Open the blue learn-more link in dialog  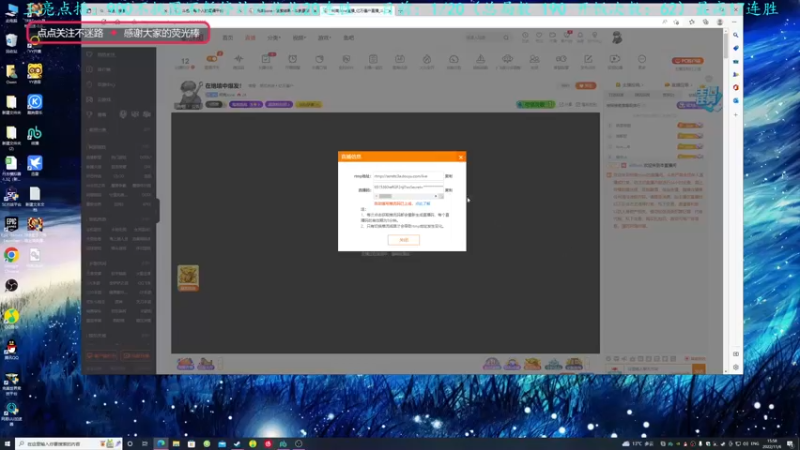422,204
